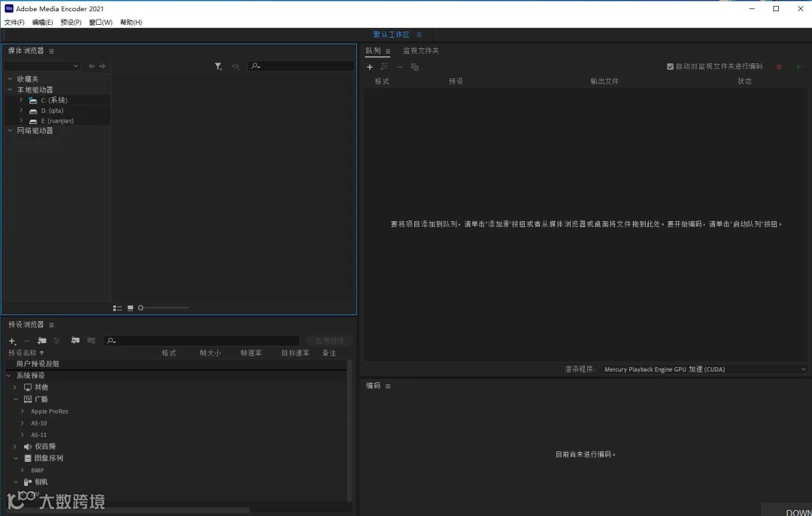This screenshot has width=812, height=516.
Task: Open the default workspace menu icon
Action: pos(419,35)
